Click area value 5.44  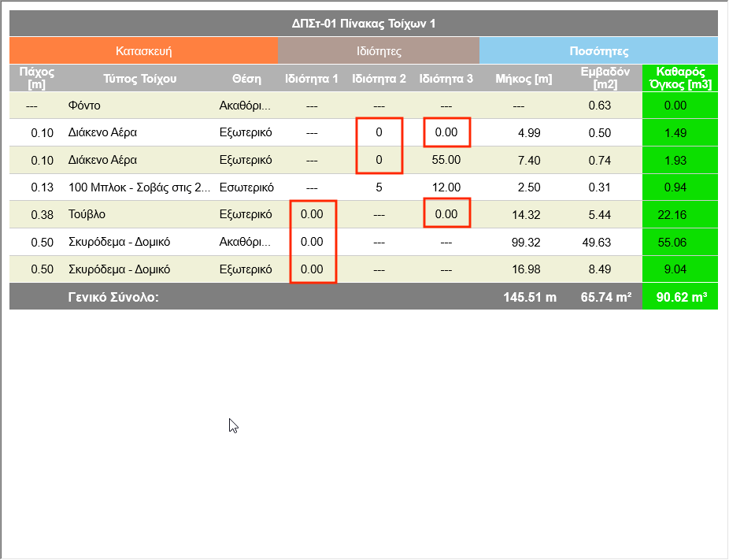599,215
